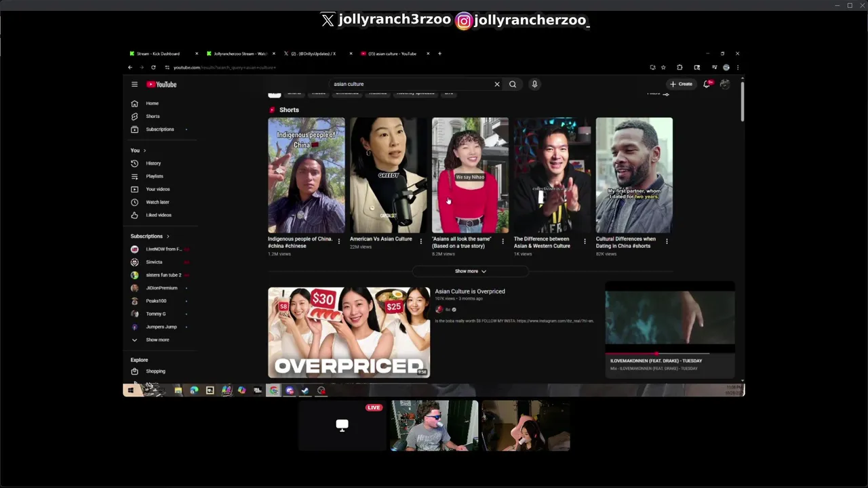Viewport: 868px width, 488px height.
Task: Bookmark this page with the star
Action: pyautogui.click(x=663, y=67)
